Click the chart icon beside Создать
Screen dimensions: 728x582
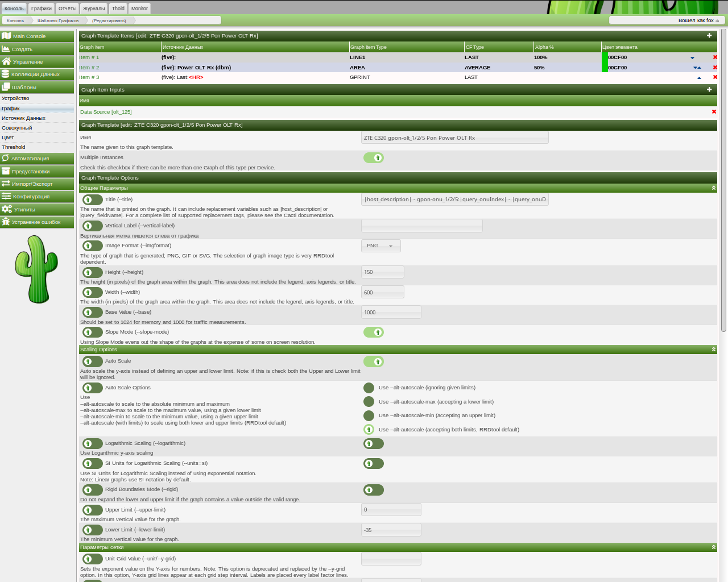click(6, 49)
